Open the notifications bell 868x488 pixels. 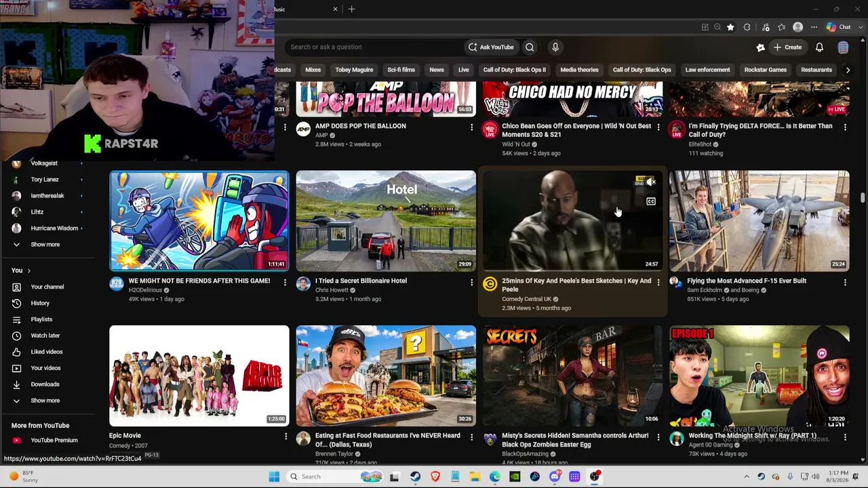[819, 47]
